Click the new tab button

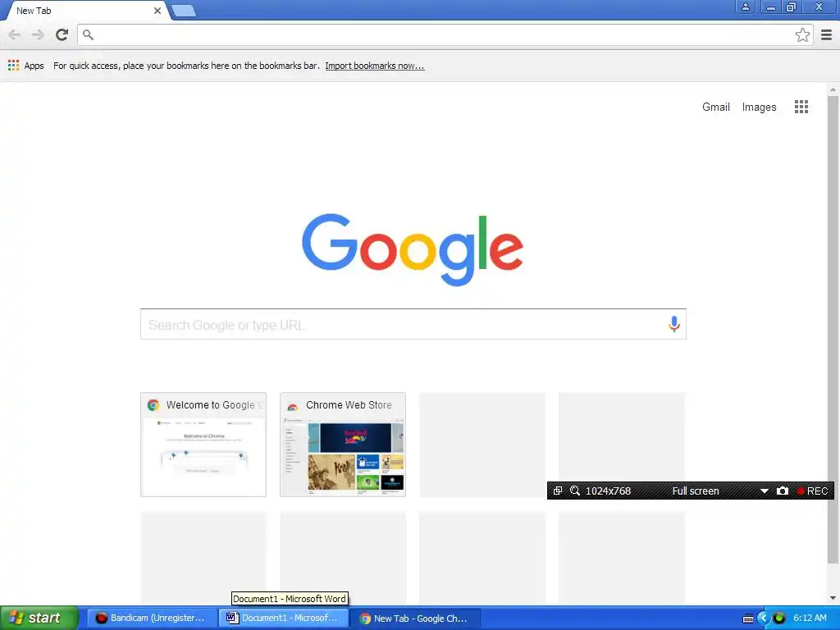coord(184,10)
